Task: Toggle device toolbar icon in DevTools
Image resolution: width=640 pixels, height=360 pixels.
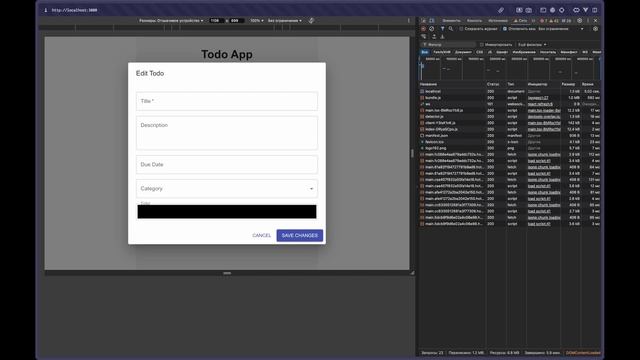Action: coord(432,20)
